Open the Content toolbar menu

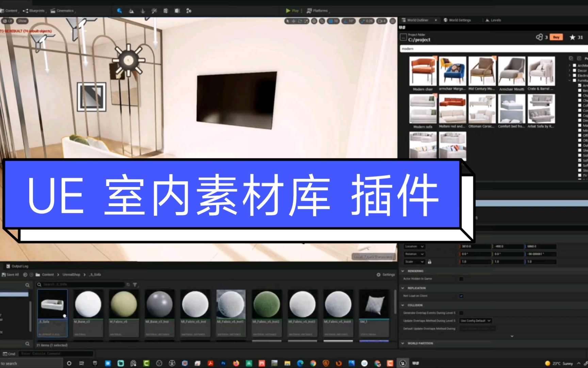9,11
